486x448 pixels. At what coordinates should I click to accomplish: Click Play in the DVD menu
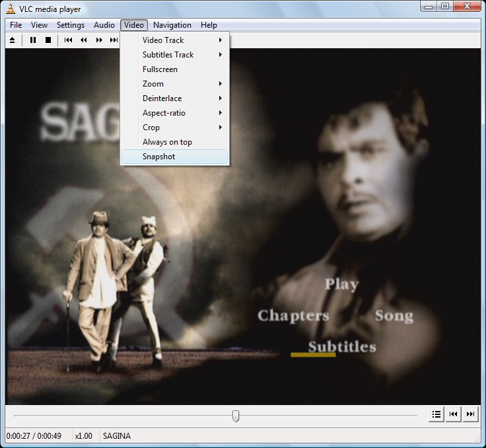coord(342,285)
